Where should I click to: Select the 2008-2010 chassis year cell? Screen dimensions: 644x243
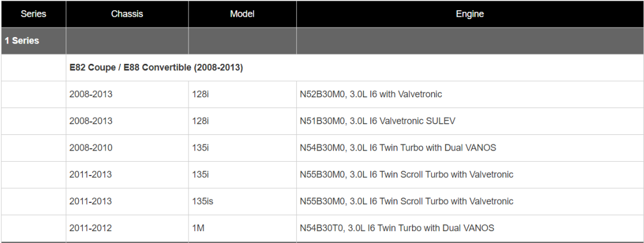tap(91, 148)
